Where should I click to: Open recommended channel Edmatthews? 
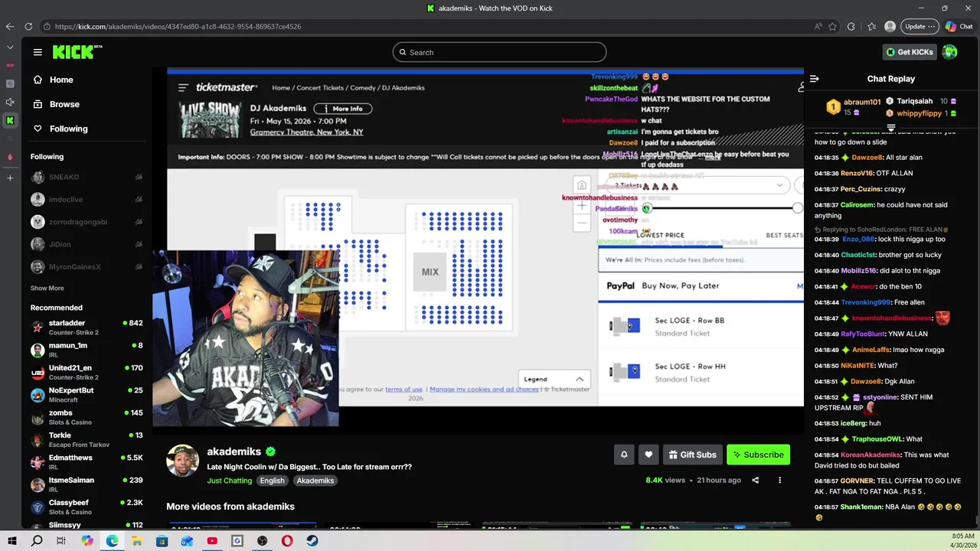pos(87,461)
